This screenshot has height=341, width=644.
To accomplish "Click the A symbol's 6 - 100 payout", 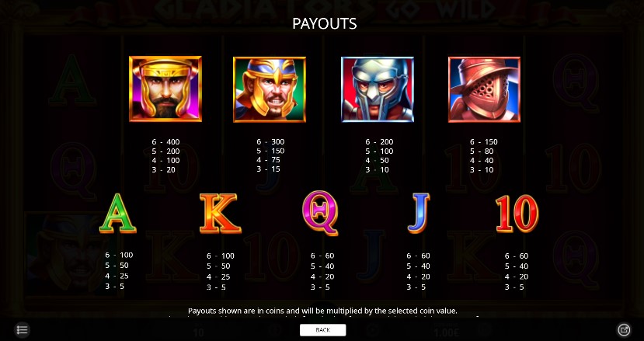I will [119, 255].
